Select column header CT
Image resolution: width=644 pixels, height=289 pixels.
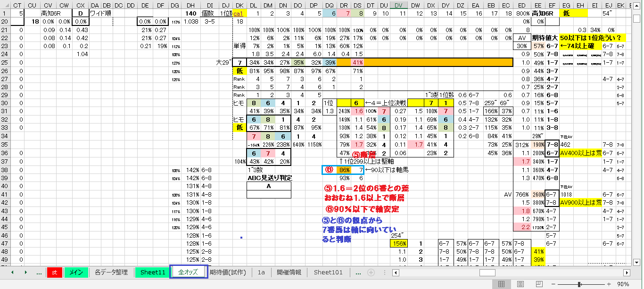point(17,5)
